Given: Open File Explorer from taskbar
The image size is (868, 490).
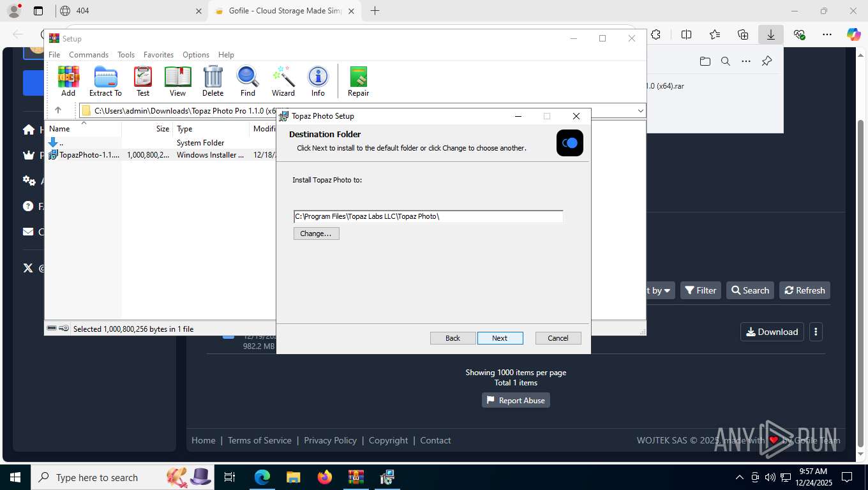Looking at the screenshot, I should (293, 477).
